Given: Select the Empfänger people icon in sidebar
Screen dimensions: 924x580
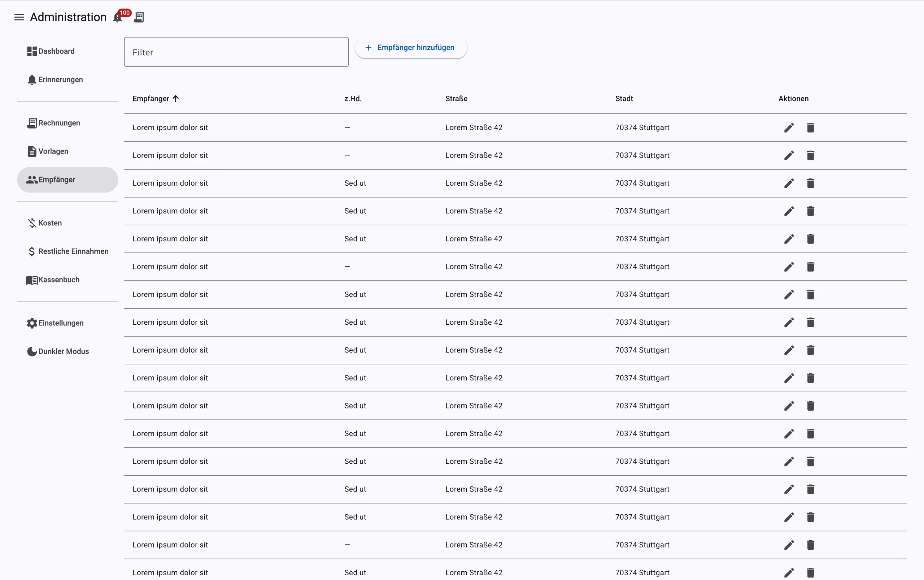Looking at the screenshot, I should pos(32,180).
